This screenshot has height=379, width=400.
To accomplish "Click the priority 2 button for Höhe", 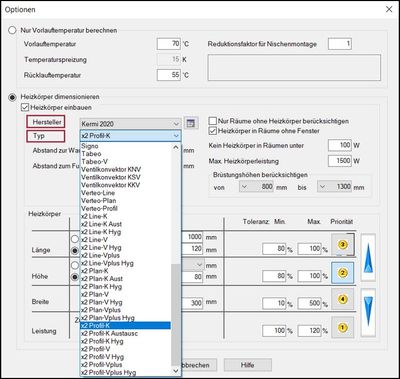I will (x=343, y=273).
